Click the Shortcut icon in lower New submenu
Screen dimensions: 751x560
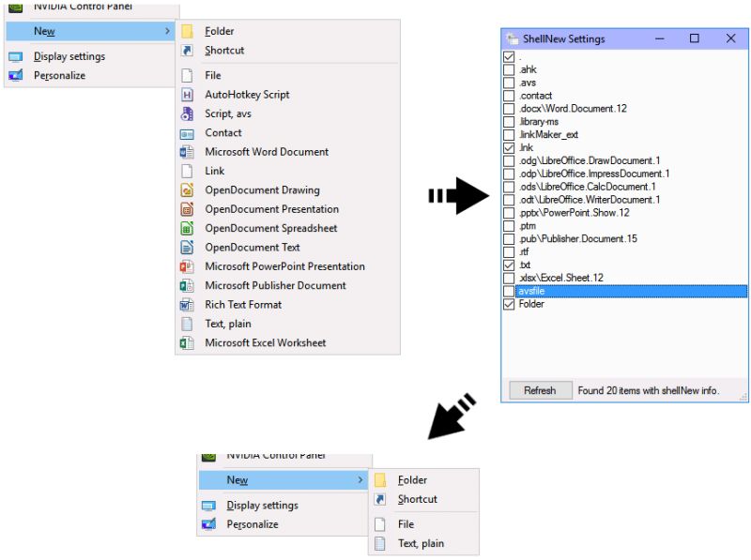tap(380, 499)
